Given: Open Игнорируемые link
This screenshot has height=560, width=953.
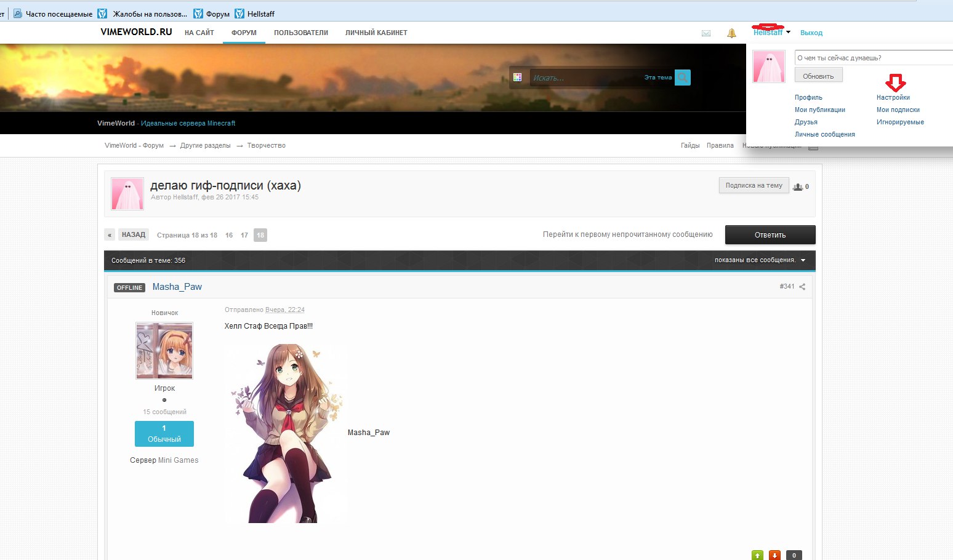Looking at the screenshot, I should tap(900, 122).
